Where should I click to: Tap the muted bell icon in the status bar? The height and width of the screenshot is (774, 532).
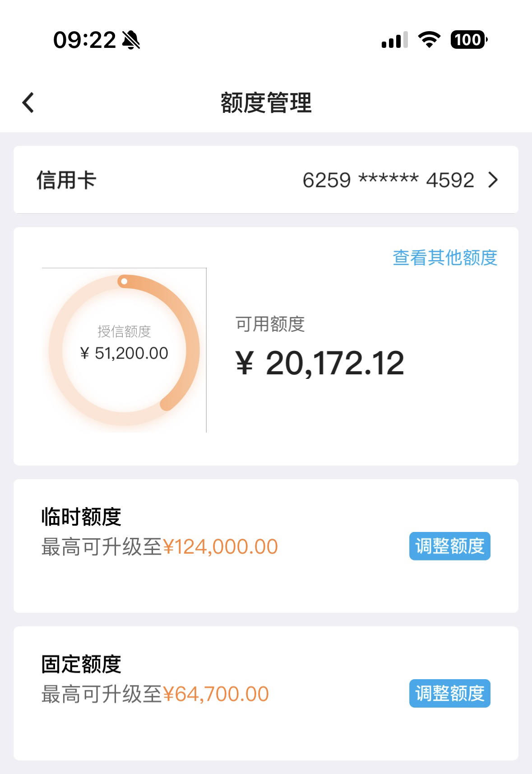coord(131,40)
